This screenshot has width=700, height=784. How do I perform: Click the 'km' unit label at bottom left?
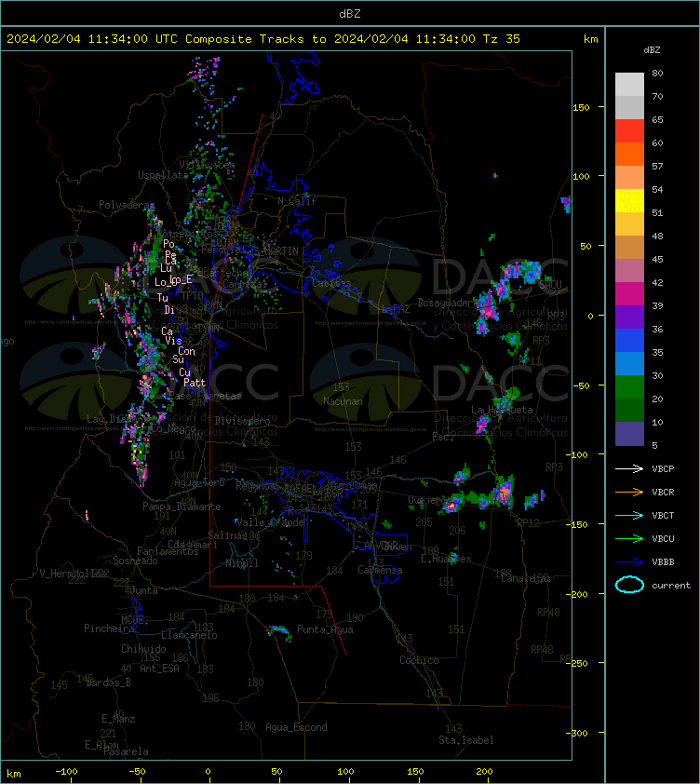point(14,774)
